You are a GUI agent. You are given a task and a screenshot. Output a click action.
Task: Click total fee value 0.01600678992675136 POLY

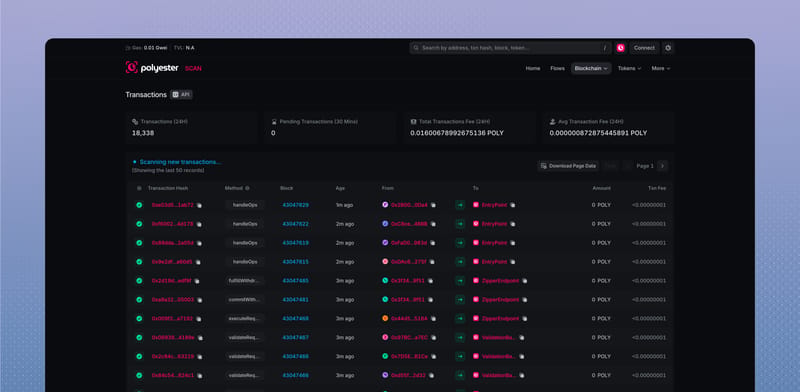click(x=457, y=133)
